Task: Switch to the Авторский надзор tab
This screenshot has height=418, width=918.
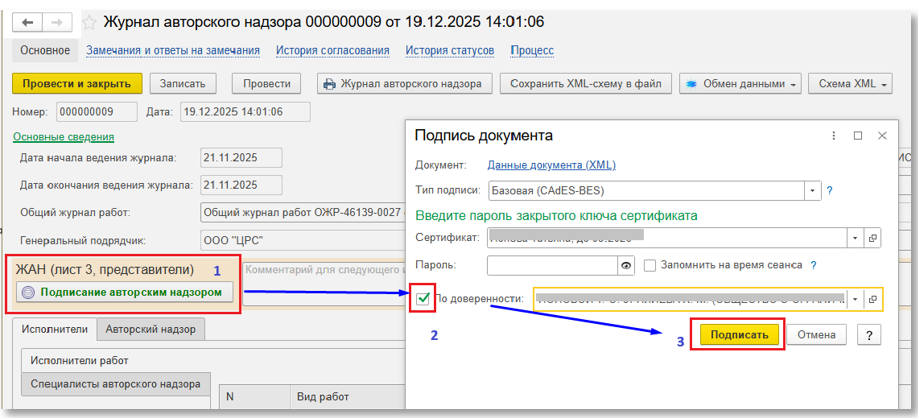Action: point(152,328)
